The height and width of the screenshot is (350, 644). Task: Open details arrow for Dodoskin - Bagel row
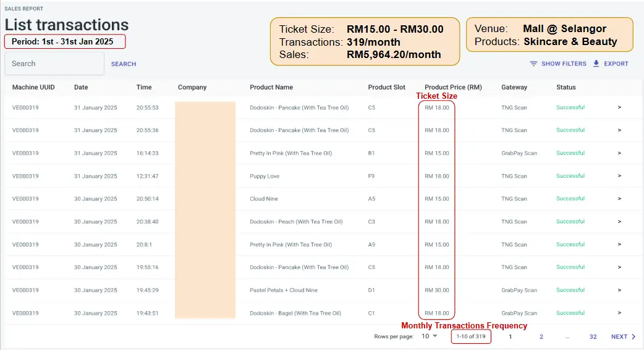[619, 313]
